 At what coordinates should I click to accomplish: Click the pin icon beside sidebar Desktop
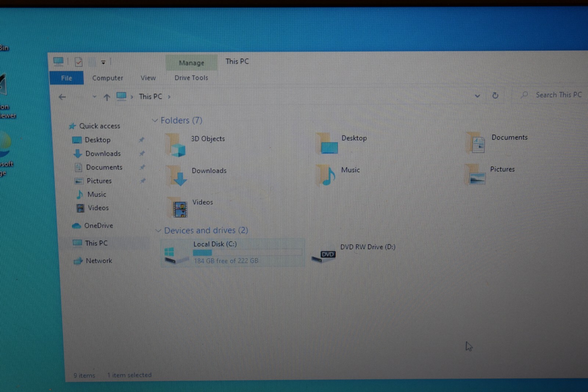141,140
